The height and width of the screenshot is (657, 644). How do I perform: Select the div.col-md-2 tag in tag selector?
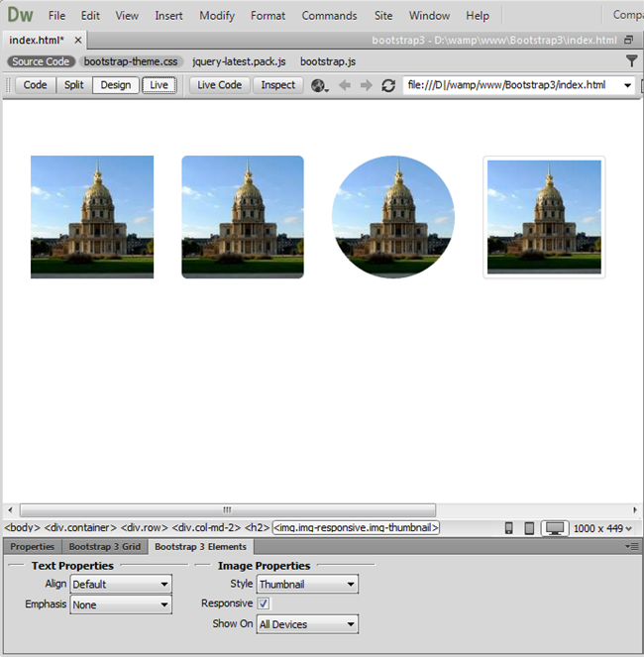pyautogui.click(x=206, y=527)
